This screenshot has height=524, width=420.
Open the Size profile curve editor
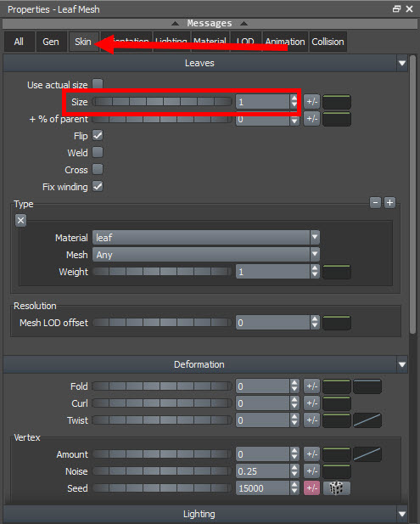click(337, 102)
